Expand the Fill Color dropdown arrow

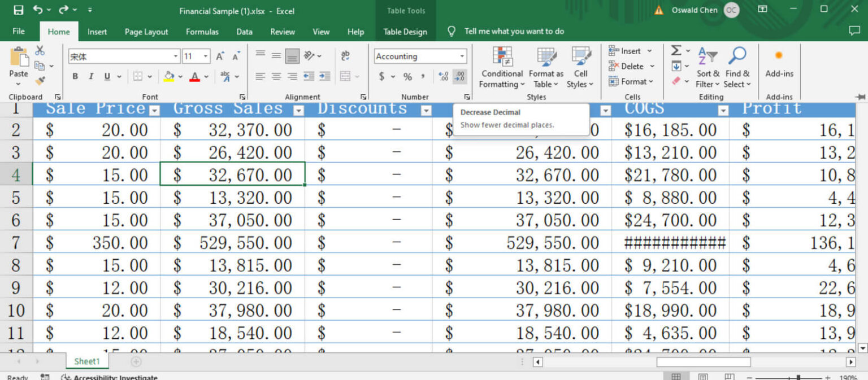coord(180,76)
